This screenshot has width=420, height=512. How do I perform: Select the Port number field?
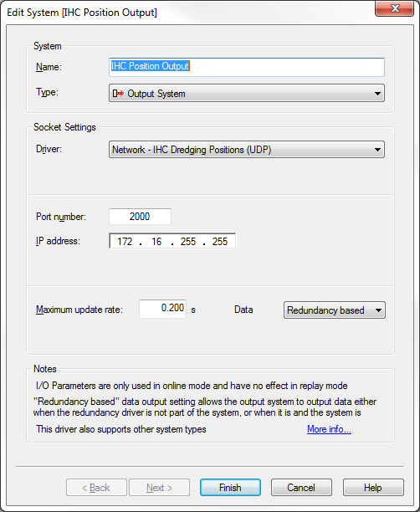[x=140, y=217]
